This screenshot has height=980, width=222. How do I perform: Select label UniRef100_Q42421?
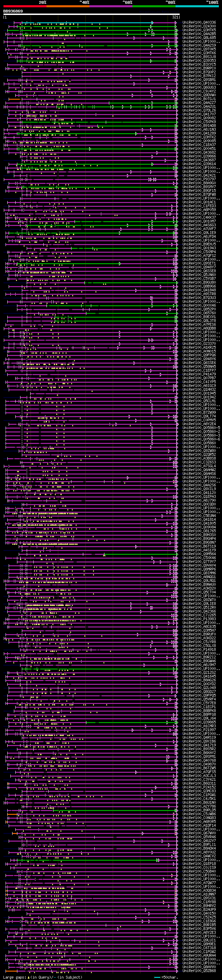coord(199,175)
